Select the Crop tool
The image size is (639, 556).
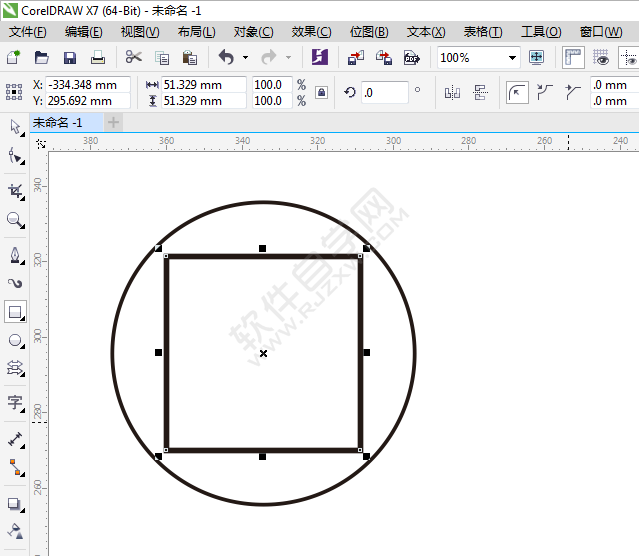(15, 190)
